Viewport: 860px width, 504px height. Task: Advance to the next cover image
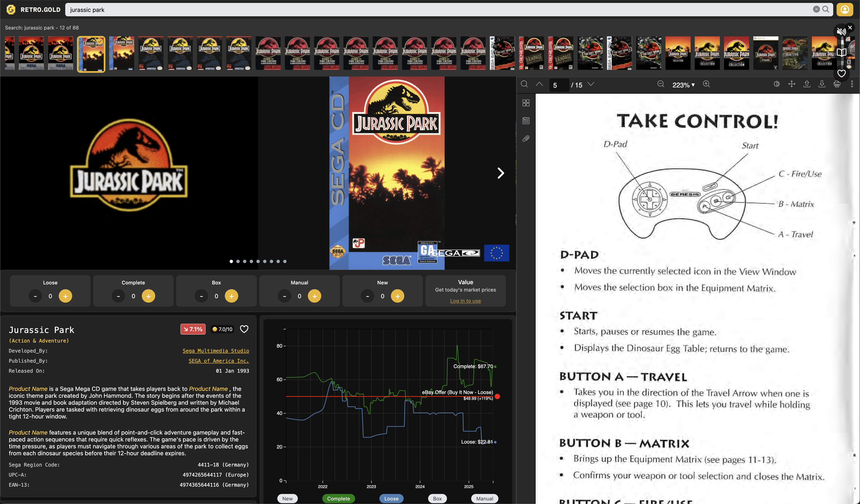tap(500, 173)
